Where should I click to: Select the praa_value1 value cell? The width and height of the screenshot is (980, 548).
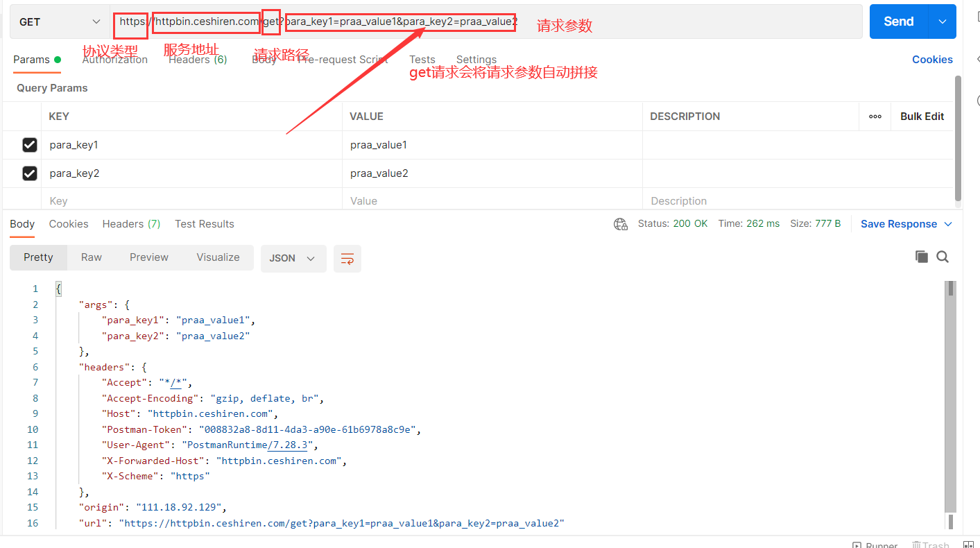click(492, 145)
